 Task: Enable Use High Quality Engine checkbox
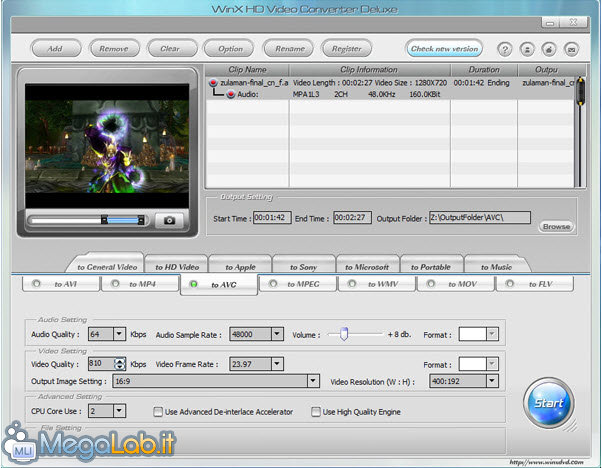(316, 412)
